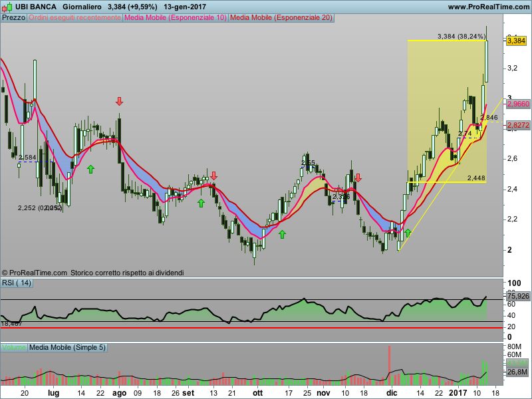Viewport: 532px width, 399px height.
Task: Open Media Mobile (Simple 5) volume label
Action: coord(68,347)
